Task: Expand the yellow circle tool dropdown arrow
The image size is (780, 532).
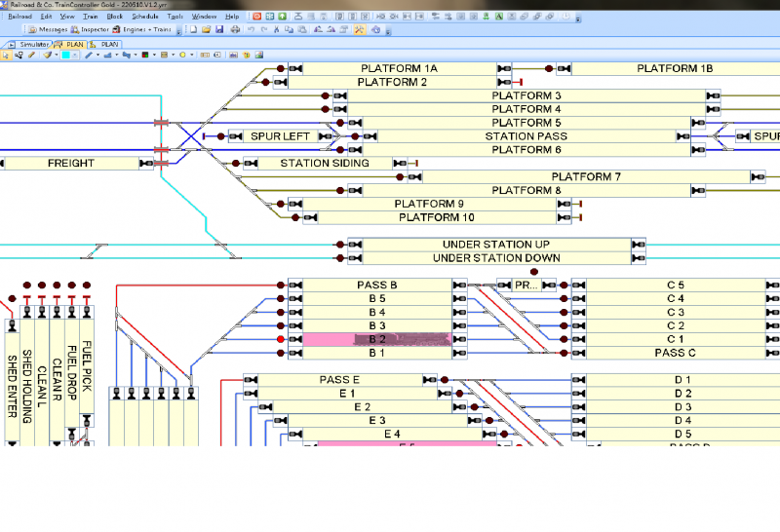Action: [192, 56]
